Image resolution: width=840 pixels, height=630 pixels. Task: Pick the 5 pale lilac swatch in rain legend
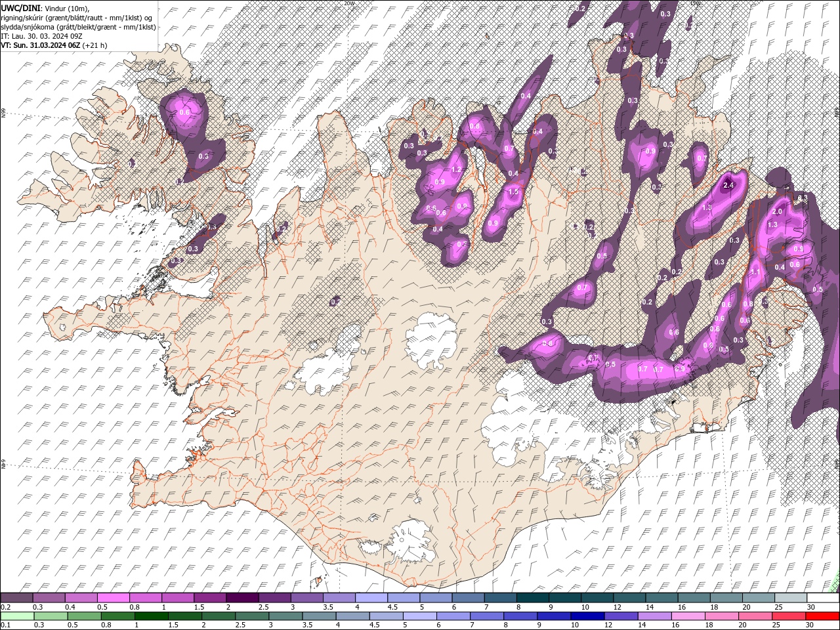click(x=419, y=616)
